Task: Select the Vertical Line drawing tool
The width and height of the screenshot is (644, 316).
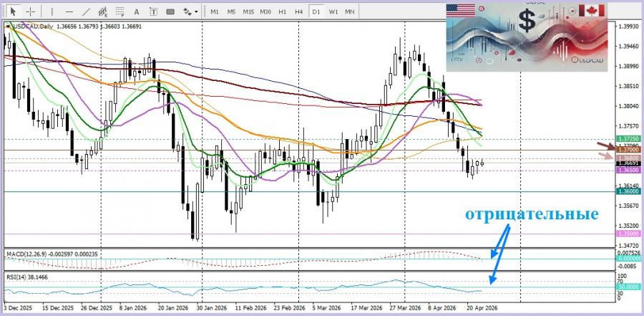Action: [x=52, y=11]
